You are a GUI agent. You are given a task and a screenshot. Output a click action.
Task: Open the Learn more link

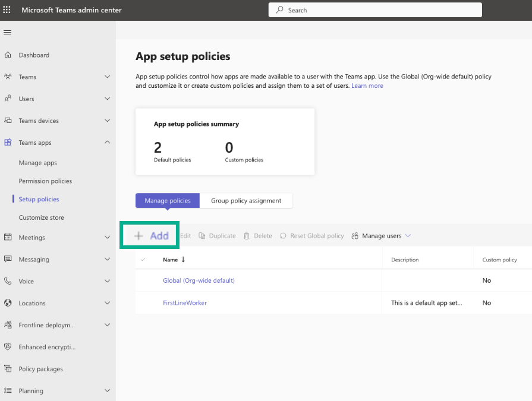click(x=367, y=86)
